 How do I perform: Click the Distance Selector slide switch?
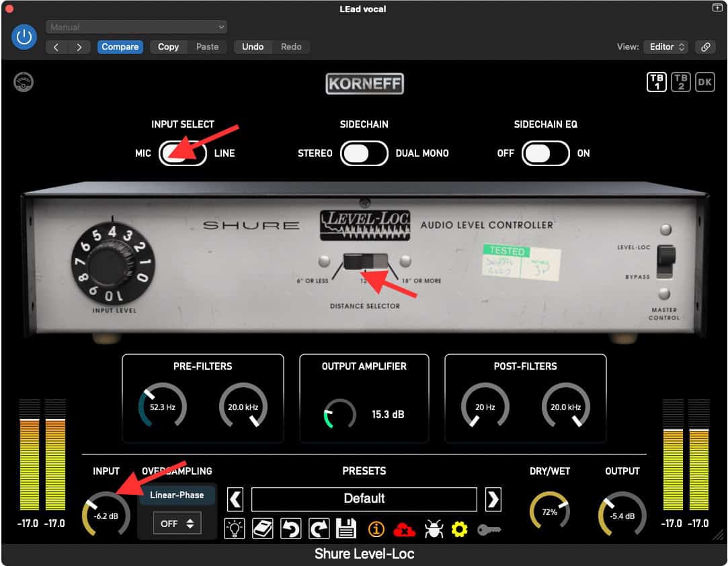coord(366,261)
